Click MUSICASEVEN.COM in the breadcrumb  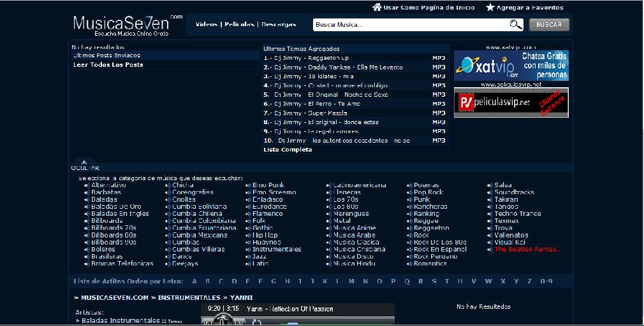pyautogui.click(x=115, y=297)
